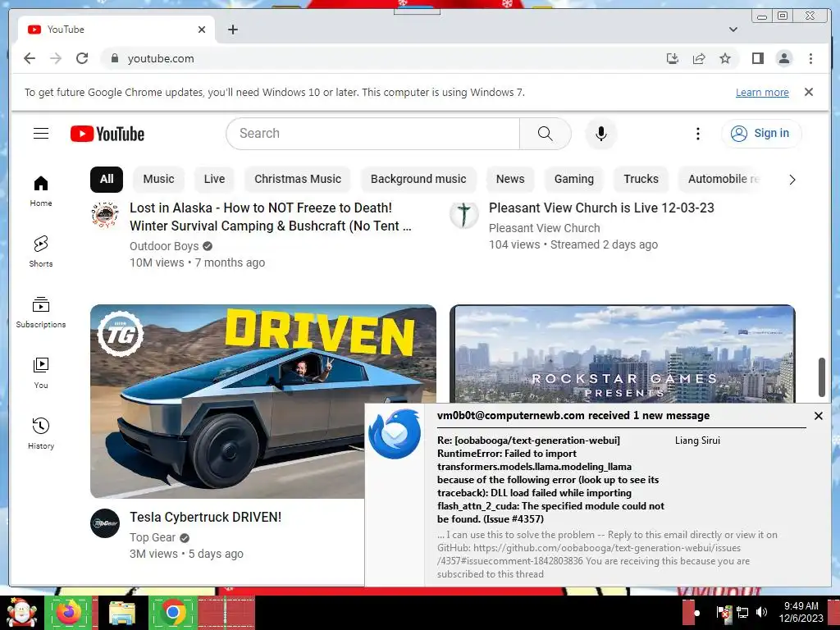Expand the tab search dropdown arrow
Viewport: 840px width, 630px height.
tap(733, 30)
